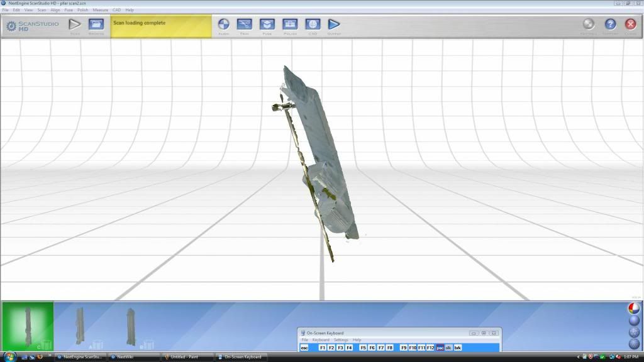Screen dimensions: 644x362
Task: Toggle the slk key on On-Screen Keyboard
Action: pos(448,348)
